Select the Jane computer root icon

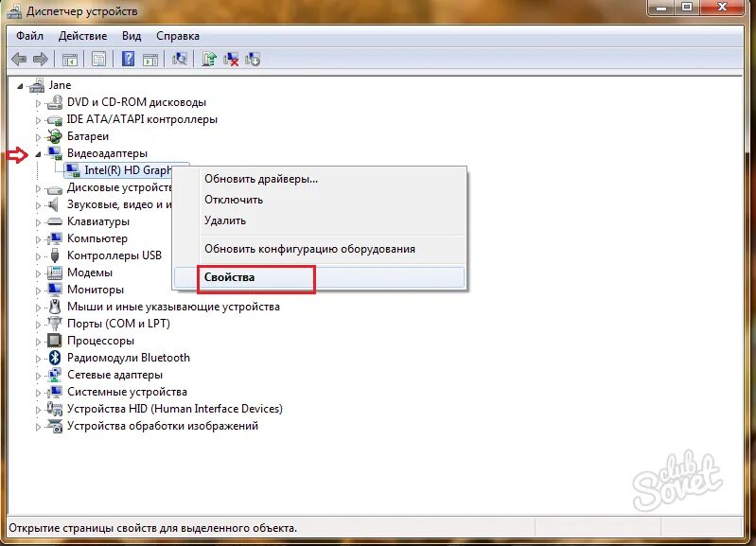click(x=37, y=86)
